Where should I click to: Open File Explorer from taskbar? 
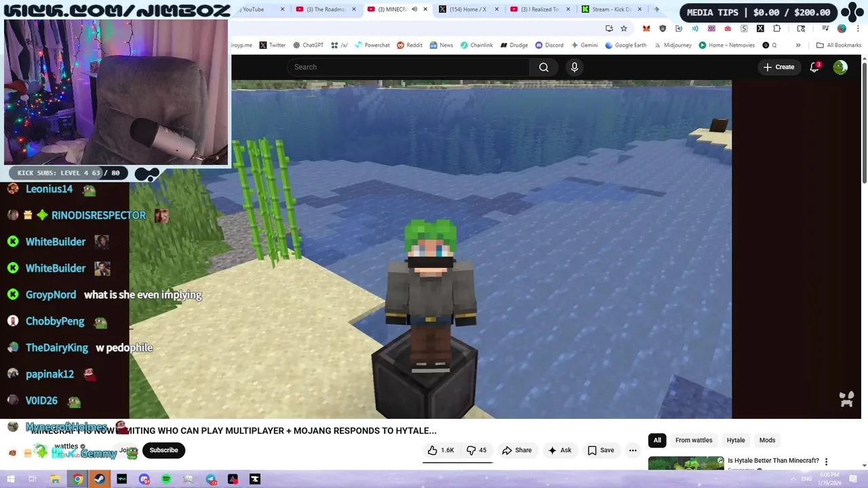pyautogui.click(x=56, y=479)
